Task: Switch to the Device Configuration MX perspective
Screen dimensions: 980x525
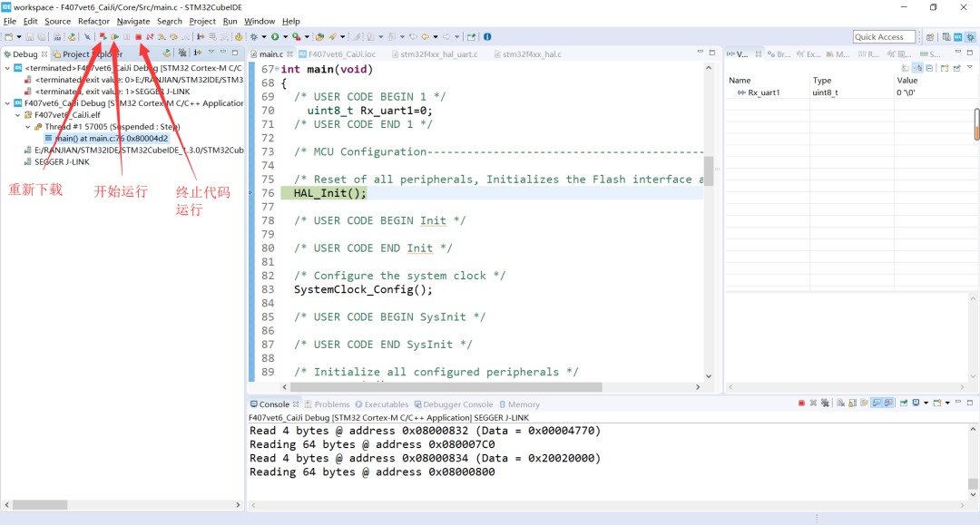Action: 958,37
